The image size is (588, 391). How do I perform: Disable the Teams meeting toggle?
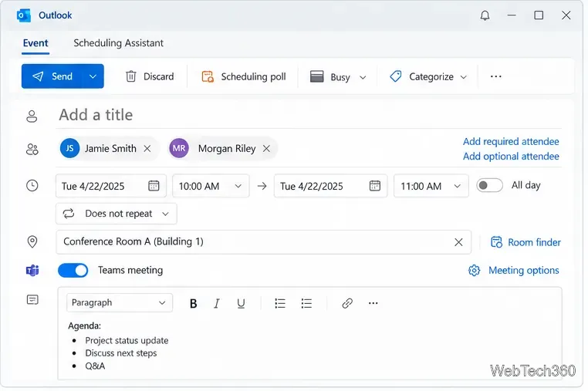coord(73,270)
